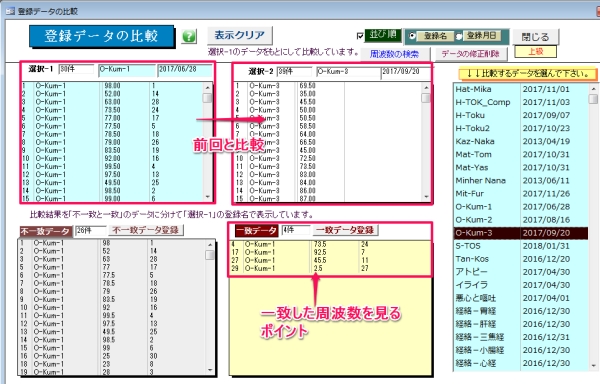Select highlighted O-Kum-3 row in right list
The image size is (600, 384).
tap(520, 233)
